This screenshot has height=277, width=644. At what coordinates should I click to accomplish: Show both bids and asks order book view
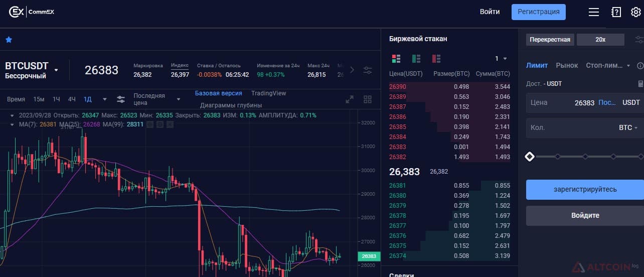(x=396, y=59)
